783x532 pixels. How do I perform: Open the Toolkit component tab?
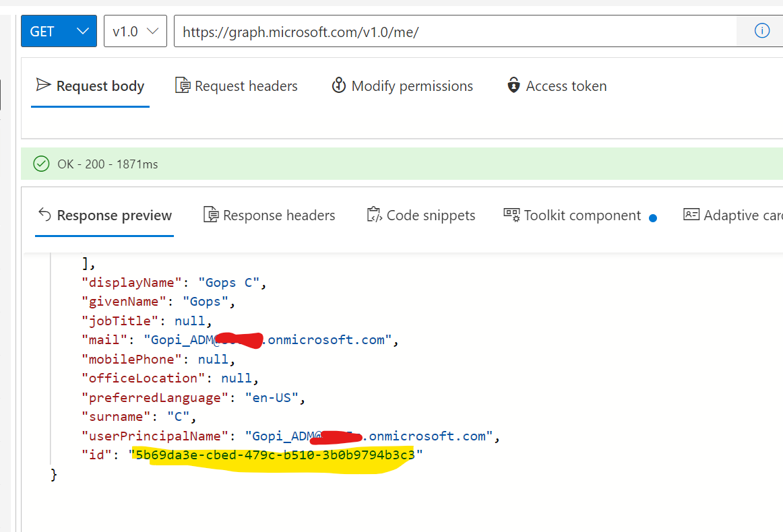580,215
